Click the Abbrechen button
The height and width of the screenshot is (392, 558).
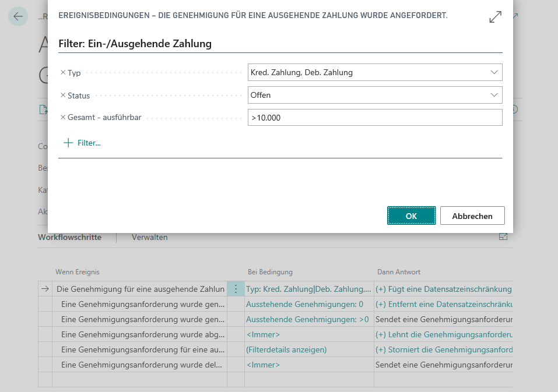[x=472, y=216]
